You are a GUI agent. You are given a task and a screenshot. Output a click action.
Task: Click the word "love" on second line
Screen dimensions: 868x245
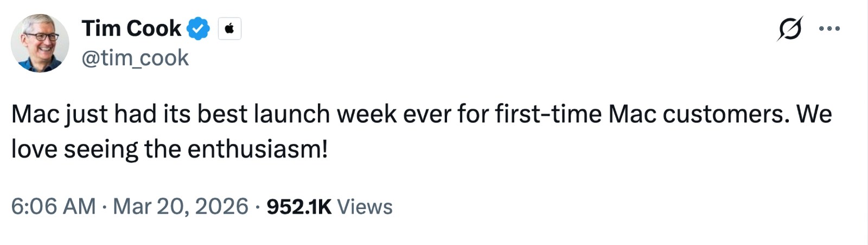34,149
